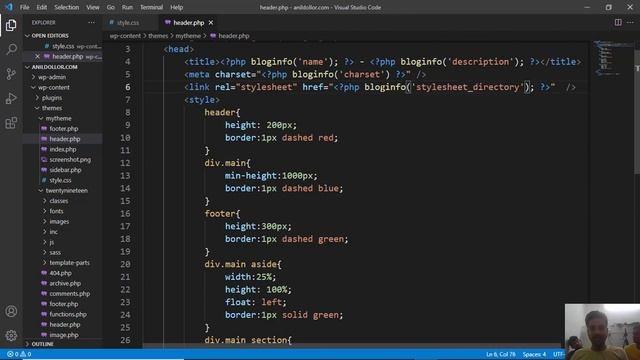This screenshot has width=640, height=360.
Task: Open the Run menu
Action: [127, 7]
